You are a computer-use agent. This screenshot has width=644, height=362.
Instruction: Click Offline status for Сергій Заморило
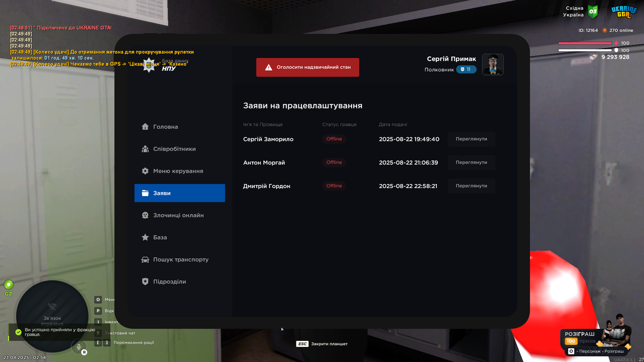click(x=334, y=139)
